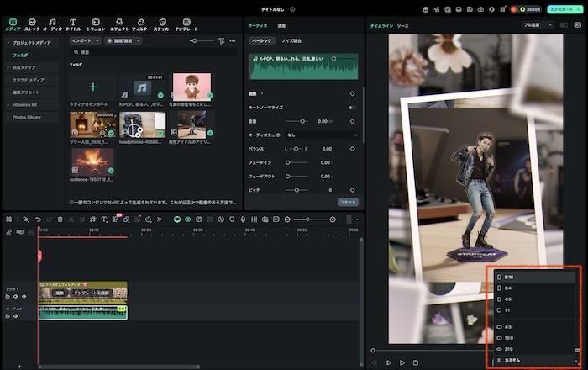Toggle visibility eye on ビデオ 1 track
Viewport: 588px width, 370px height.
point(24,296)
